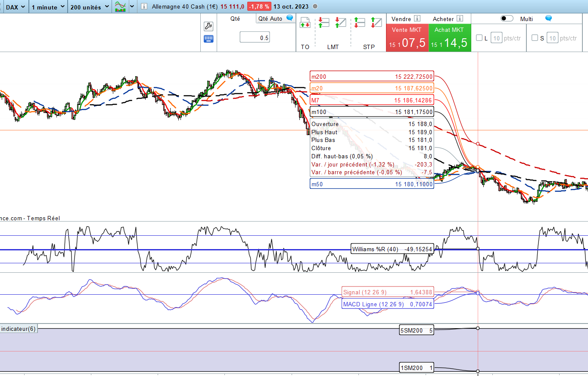Image resolution: width=588 pixels, height=376 pixels.
Task: Open the info icon next to Vendre
Action: (417, 18)
